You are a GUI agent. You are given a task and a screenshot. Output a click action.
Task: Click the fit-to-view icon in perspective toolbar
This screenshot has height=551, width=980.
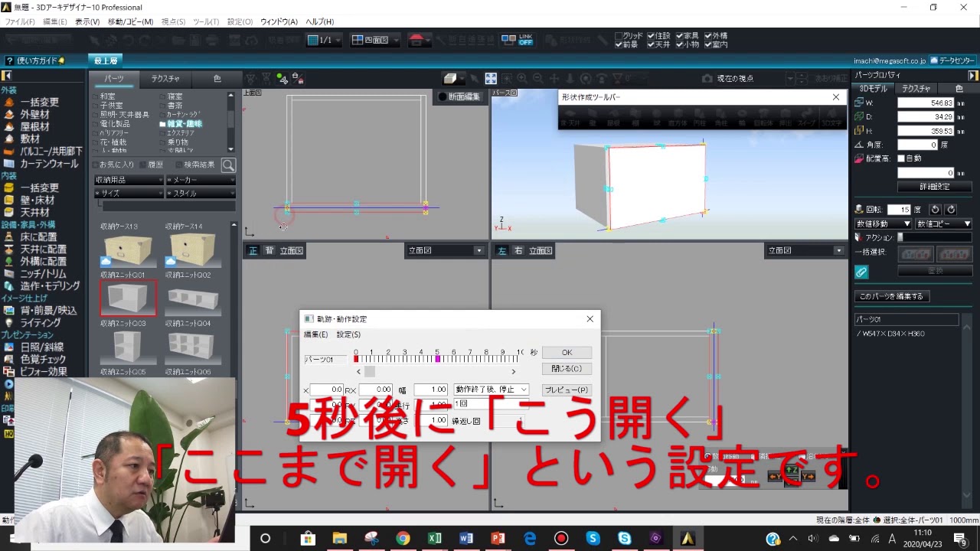click(491, 78)
